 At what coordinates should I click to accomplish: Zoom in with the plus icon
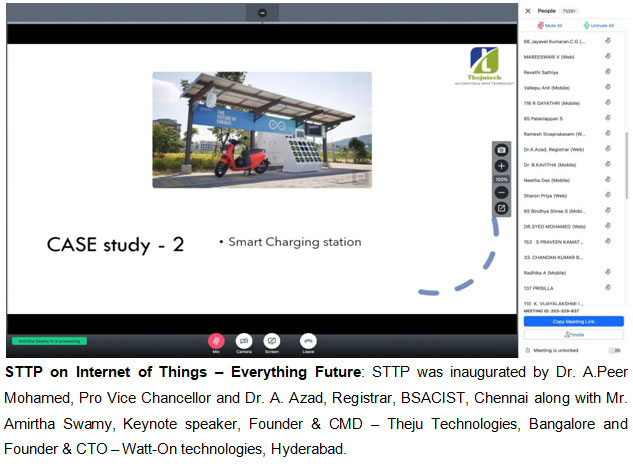(502, 166)
